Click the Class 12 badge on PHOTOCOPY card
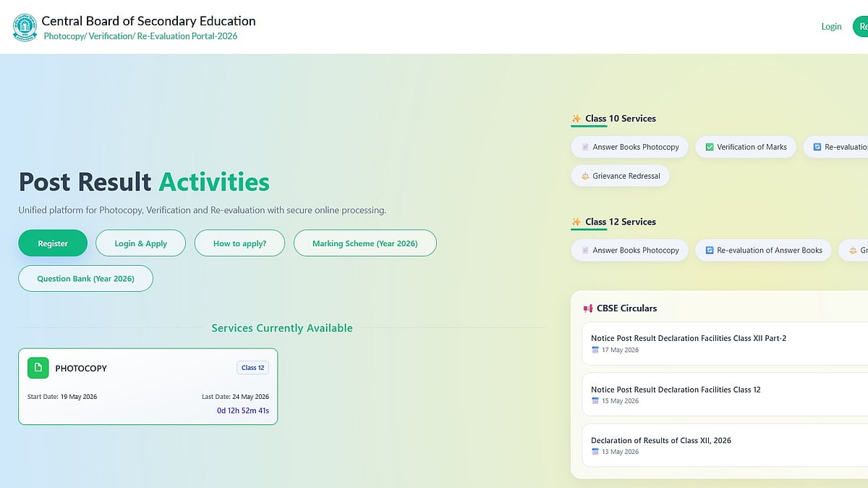Screen dimensions: 868x488 (x=253, y=368)
